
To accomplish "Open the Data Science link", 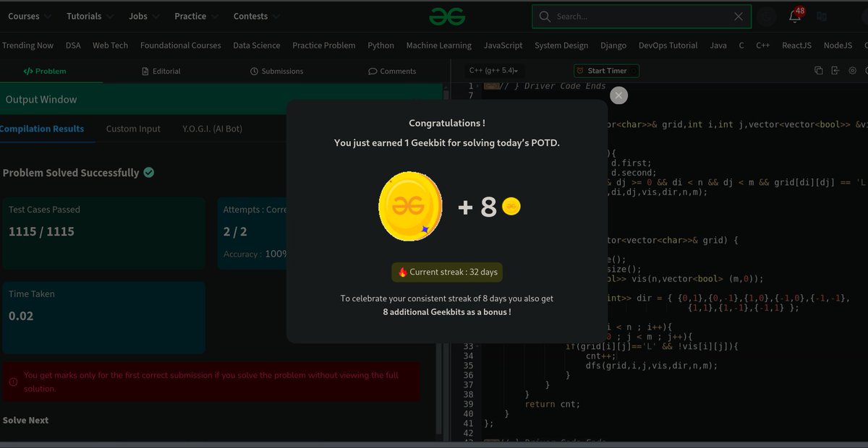I will [257, 45].
